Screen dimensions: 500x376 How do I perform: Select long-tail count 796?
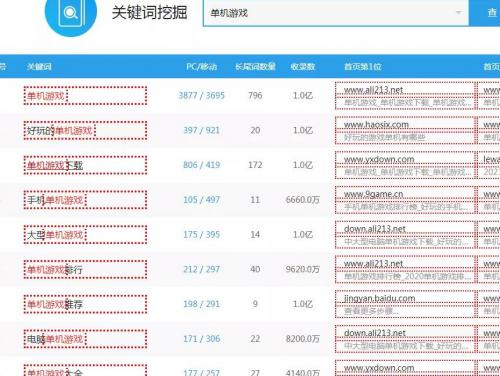(255, 96)
